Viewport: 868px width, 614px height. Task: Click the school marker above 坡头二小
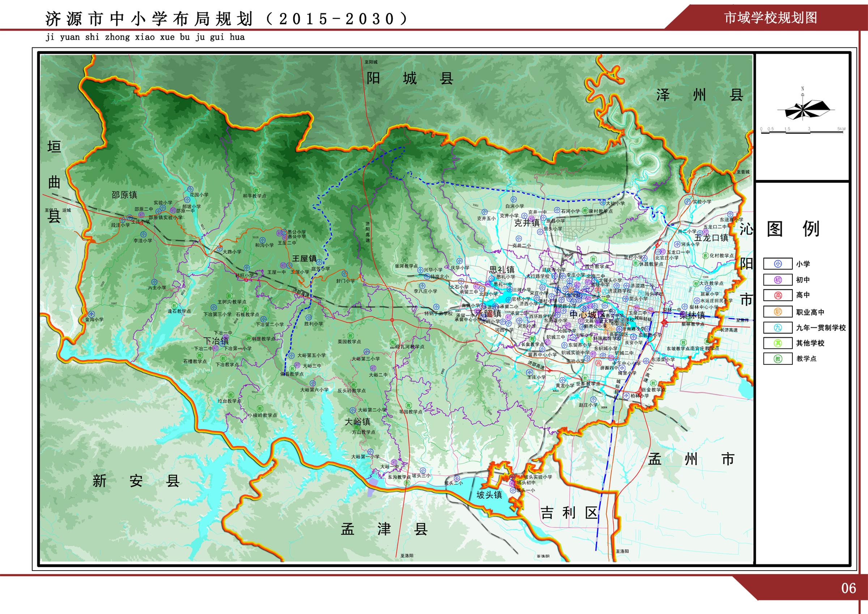(x=457, y=478)
